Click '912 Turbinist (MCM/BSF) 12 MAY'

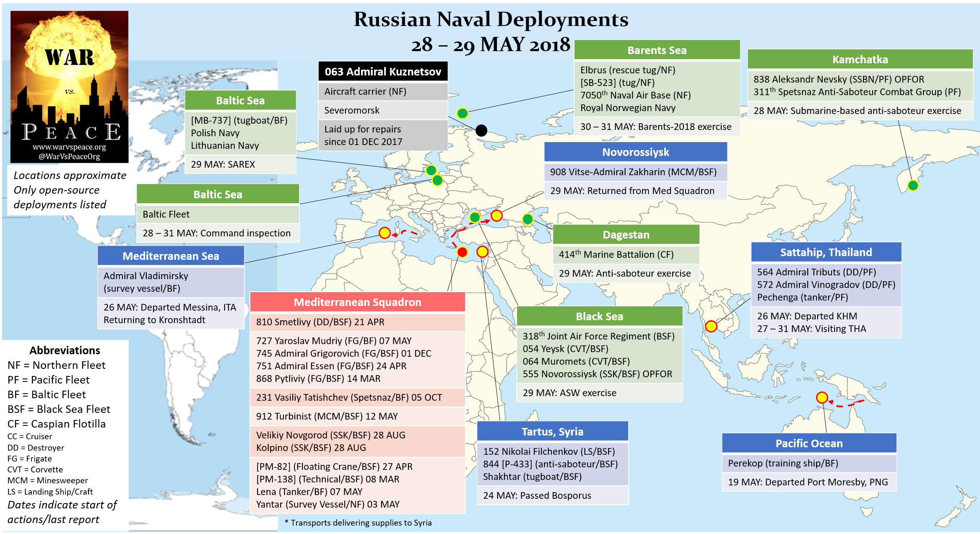[327, 416]
